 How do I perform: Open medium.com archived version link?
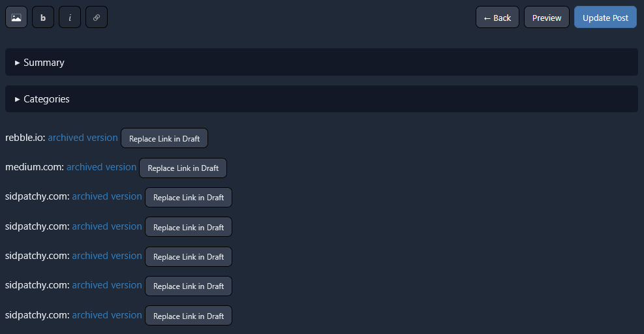click(101, 167)
